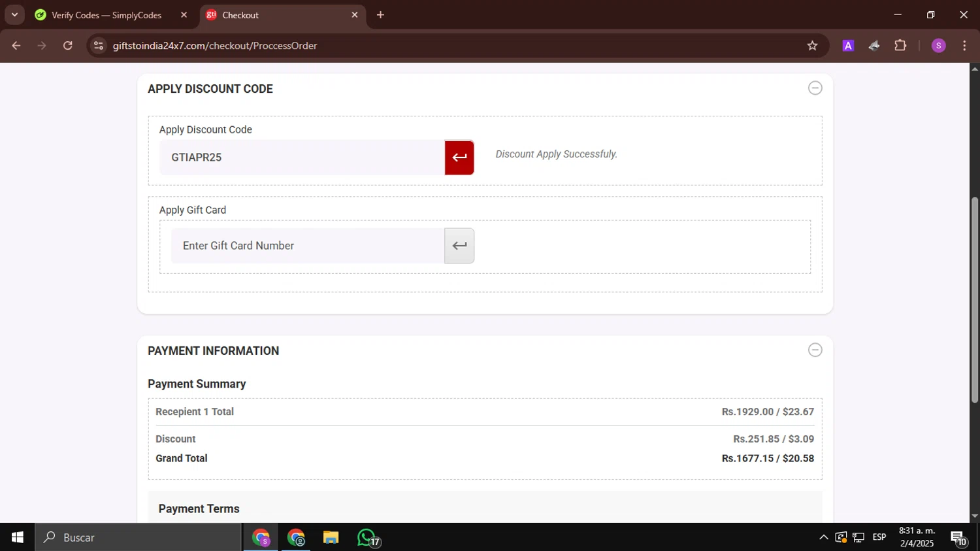Viewport: 980px width, 551px height.
Task: Click the giftstoindia24x7.com address bar URL
Action: point(215,46)
